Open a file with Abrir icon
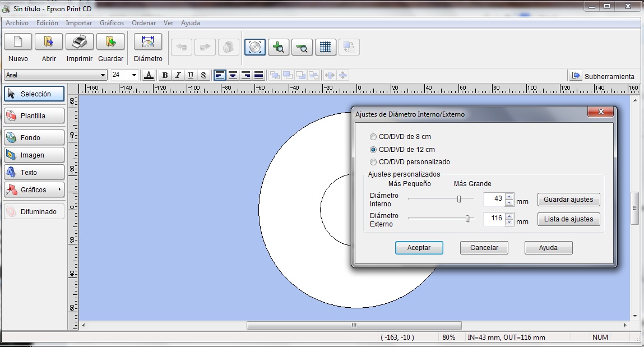Viewport: 644px width, 347px height. coord(48,42)
